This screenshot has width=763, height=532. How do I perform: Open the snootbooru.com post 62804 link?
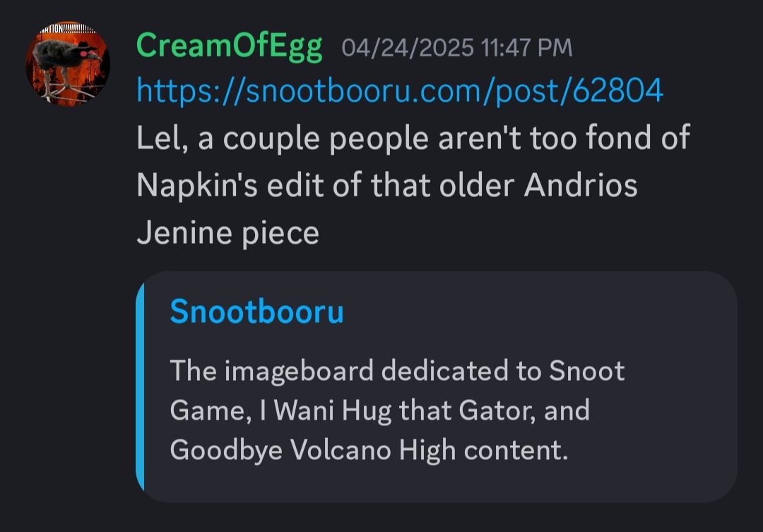point(399,90)
